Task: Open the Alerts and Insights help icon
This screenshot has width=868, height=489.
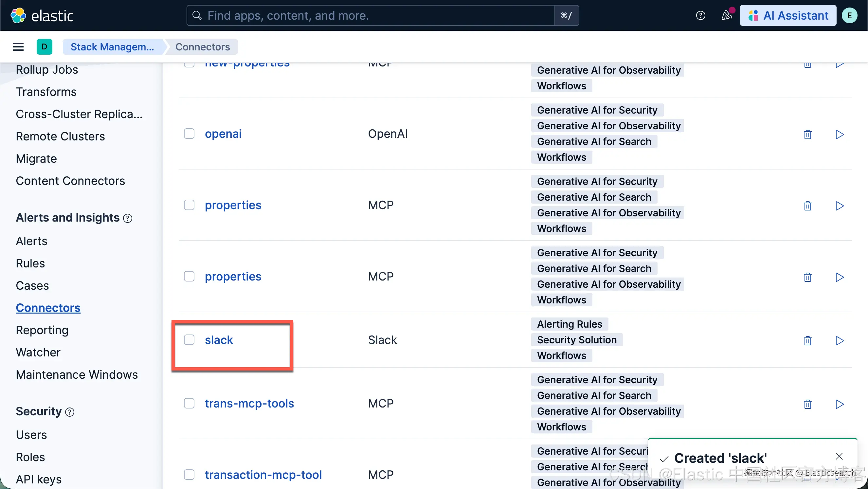Action: [128, 218]
